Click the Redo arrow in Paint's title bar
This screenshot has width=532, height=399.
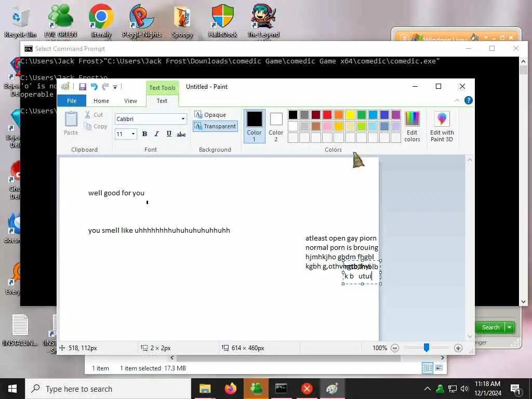[x=105, y=87]
